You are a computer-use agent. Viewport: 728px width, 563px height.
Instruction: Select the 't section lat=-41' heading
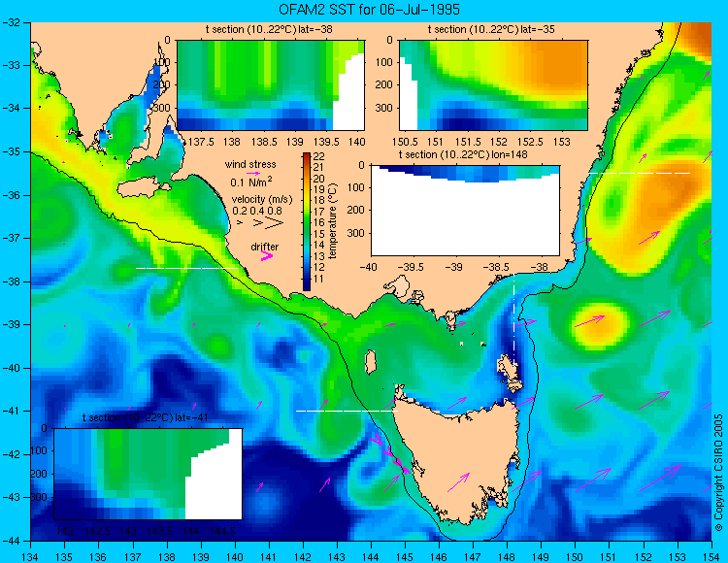point(146,417)
